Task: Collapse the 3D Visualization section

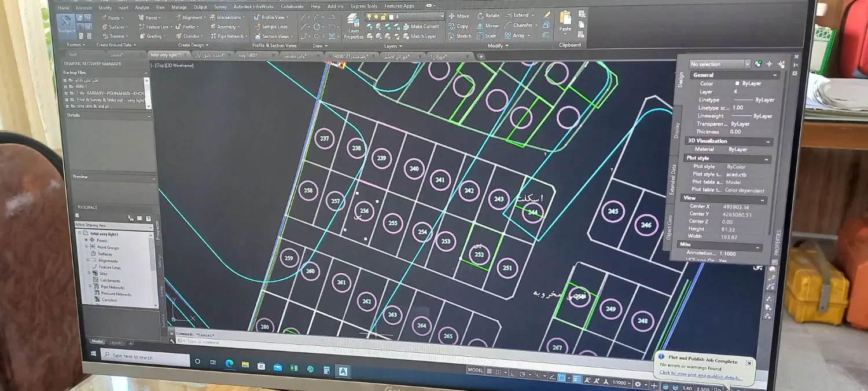Action: pyautogui.click(x=768, y=142)
